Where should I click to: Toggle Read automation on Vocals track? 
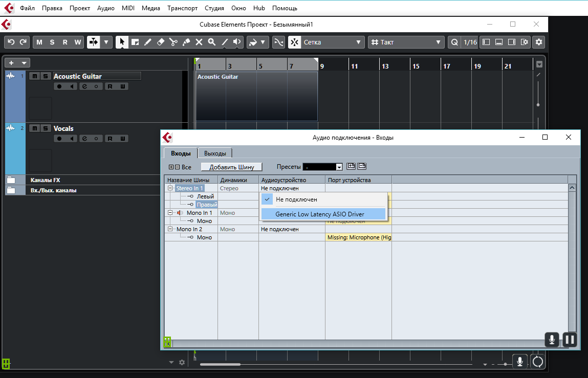click(x=110, y=139)
